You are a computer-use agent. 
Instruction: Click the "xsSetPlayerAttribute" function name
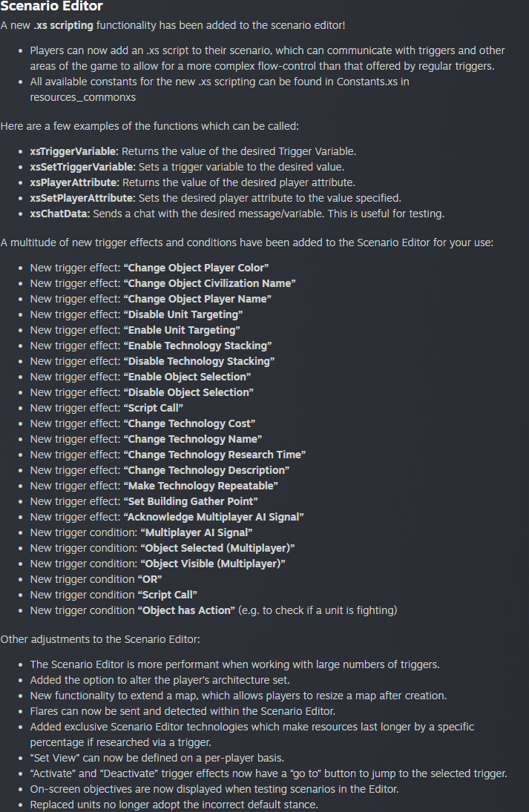[x=82, y=197]
